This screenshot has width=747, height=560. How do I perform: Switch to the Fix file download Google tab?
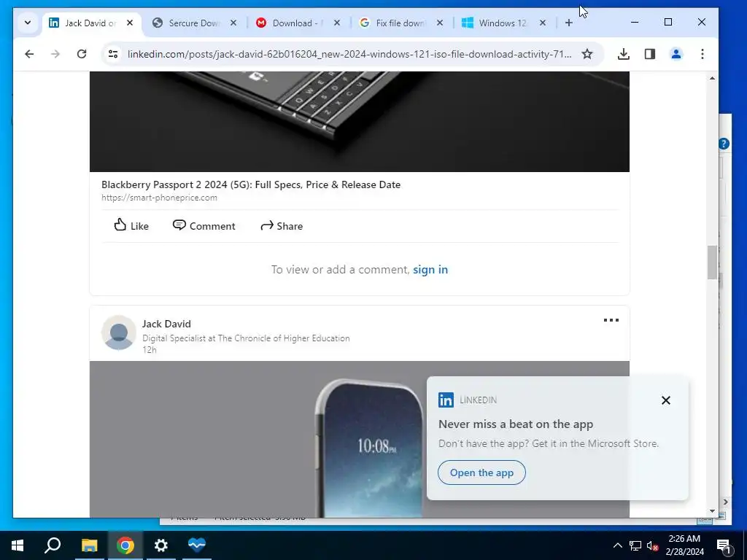(x=400, y=23)
